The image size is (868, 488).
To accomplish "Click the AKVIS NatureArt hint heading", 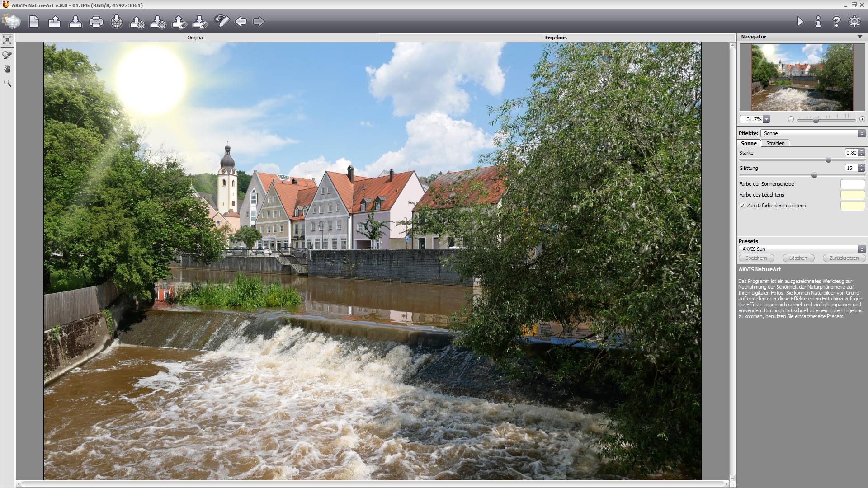I will [x=759, y=269].
